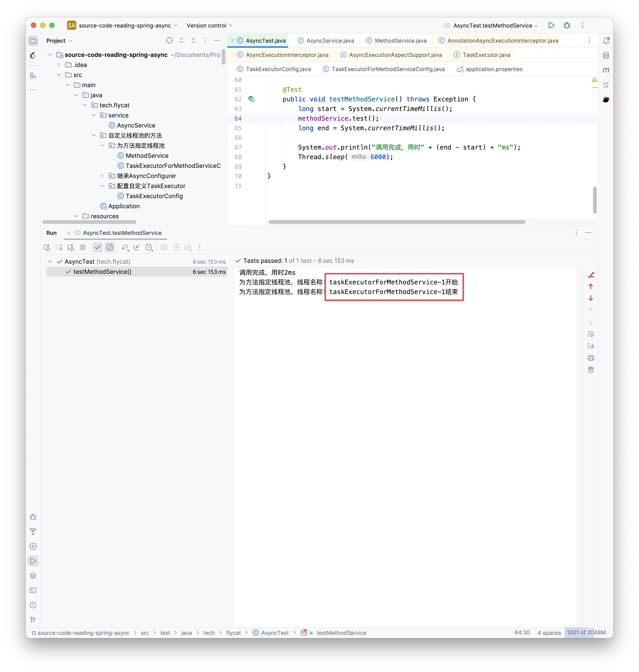This screenshot has height=672, width=639.
Task: Click the gutter run icon at line 62
Action: (x=252, y=99)
